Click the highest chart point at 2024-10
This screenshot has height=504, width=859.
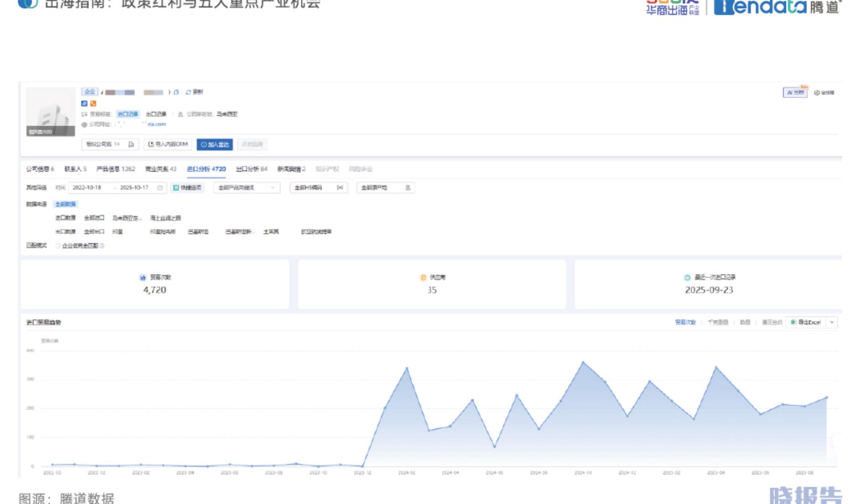pyautogui.click(x=583, y=362)
